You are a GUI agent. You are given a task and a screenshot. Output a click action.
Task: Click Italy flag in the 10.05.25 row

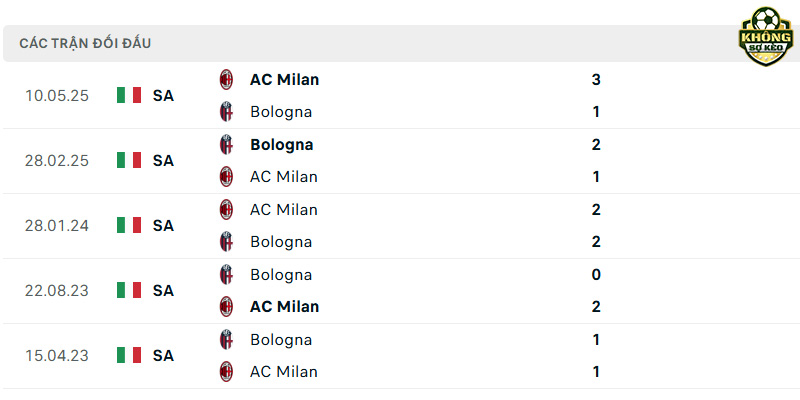[129, 95]
